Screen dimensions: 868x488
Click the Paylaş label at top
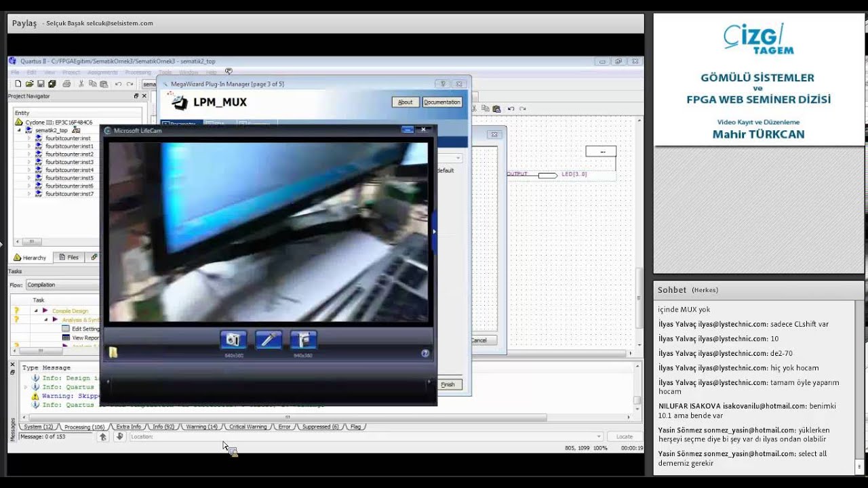pyautogui.click(x=24, y=23)
